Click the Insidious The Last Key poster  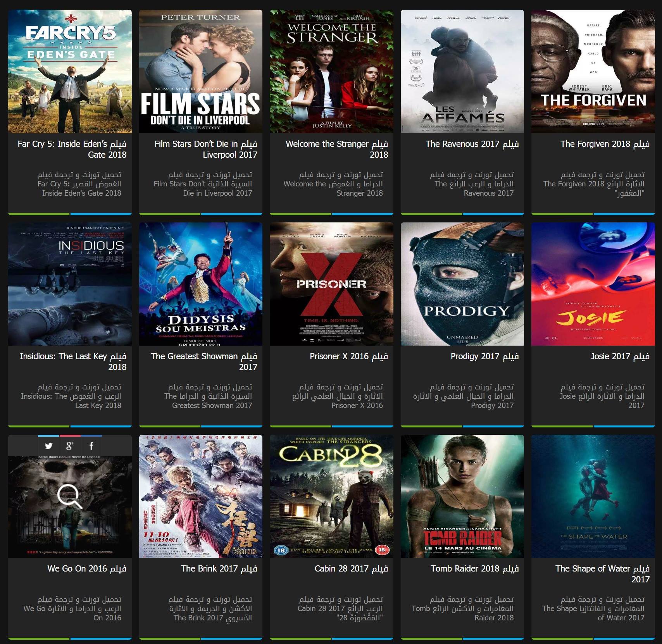(70, 284)
